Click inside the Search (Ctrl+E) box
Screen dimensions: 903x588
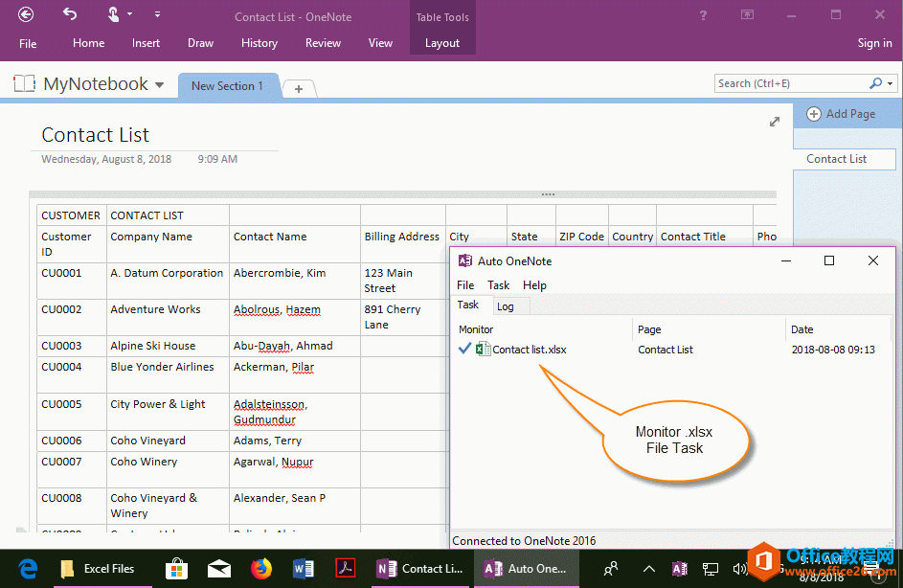click(x=795, y=83)
